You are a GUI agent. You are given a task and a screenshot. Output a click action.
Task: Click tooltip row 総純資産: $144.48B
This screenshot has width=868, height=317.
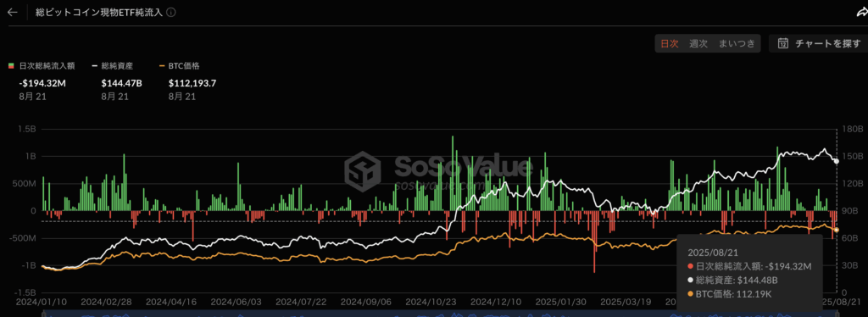coord(733,280)
